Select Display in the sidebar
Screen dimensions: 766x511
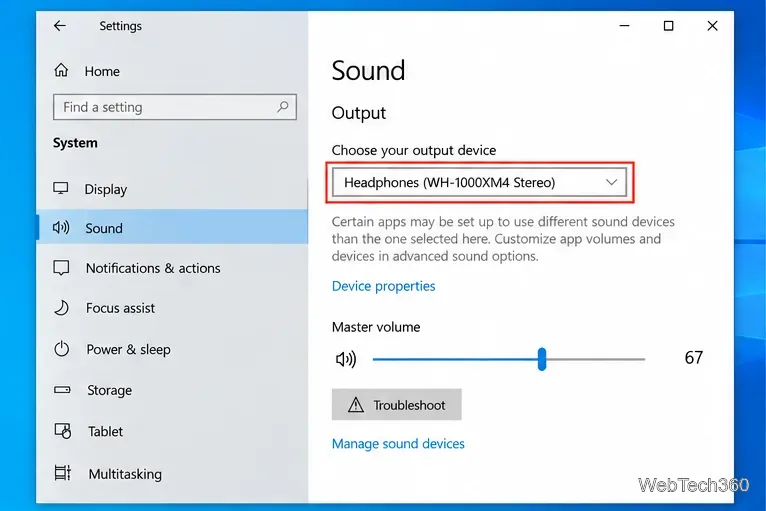pyautogui.click(x=172, y=189)
